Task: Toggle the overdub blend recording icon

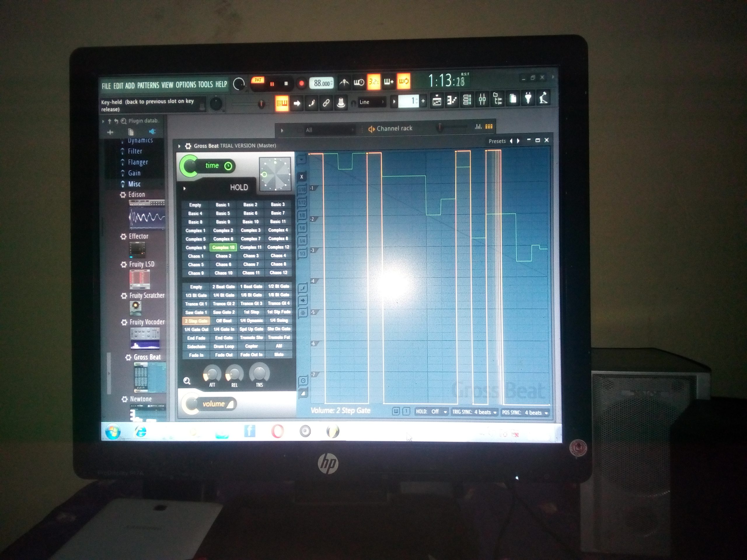Action: point(389,81)
